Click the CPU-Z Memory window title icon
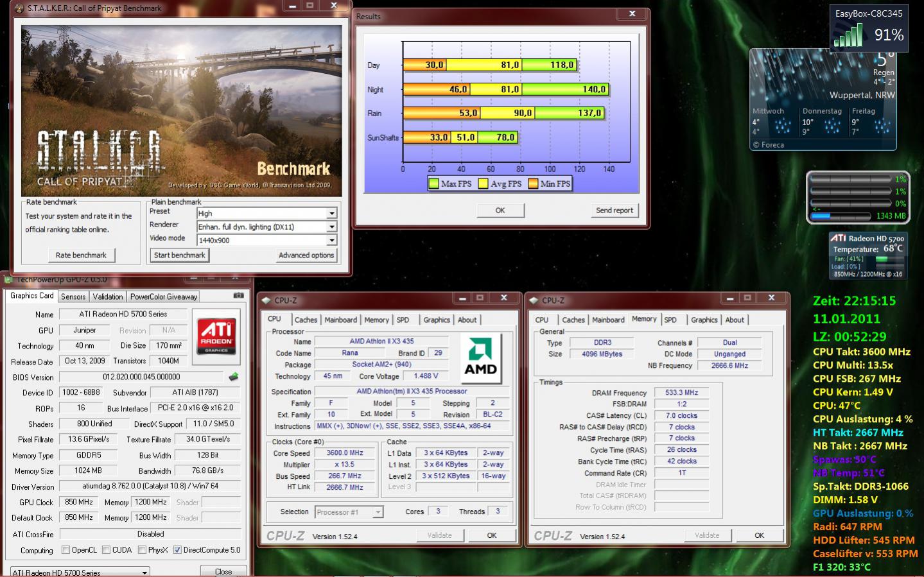Screen dimensions: 924x577 tap(534, 300)
